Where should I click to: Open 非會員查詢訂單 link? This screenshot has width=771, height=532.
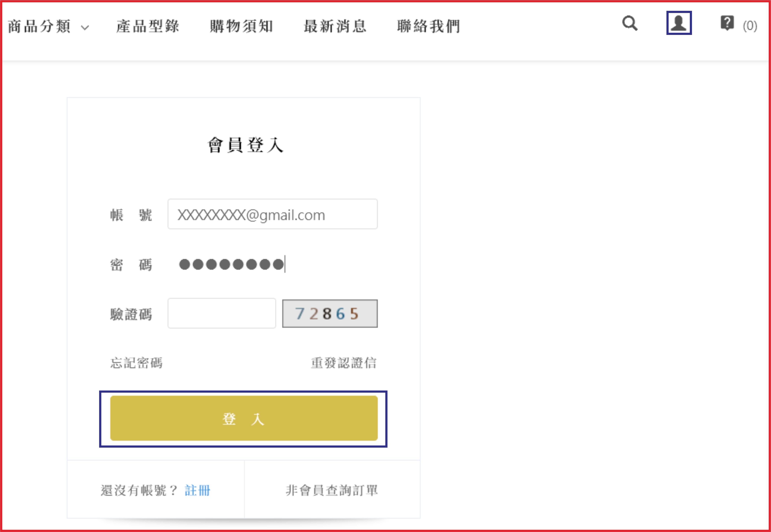click(x=332, y=490)
